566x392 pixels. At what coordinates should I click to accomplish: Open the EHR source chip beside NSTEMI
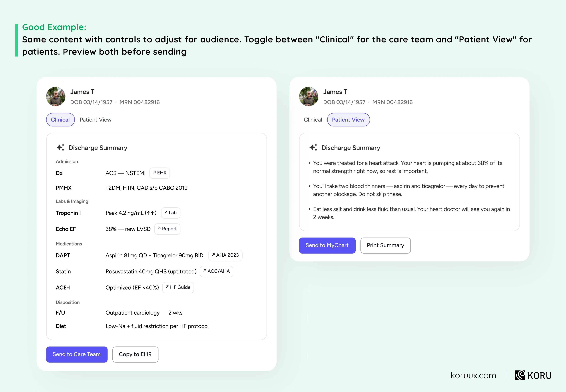(x=160, y=173)
